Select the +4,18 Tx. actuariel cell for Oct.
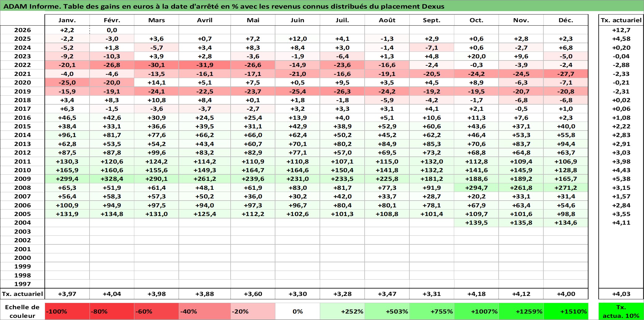644x320 pixels. [476, 294]
